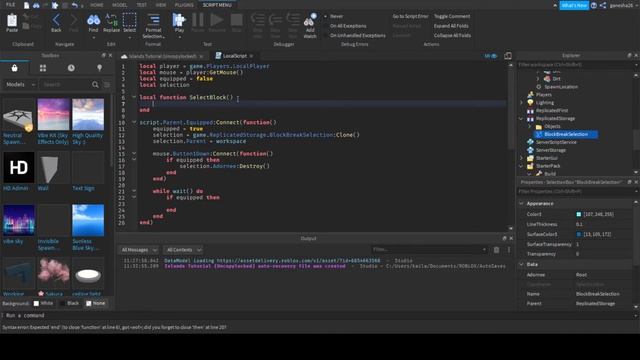Select White background option

[x=43, y=303]
